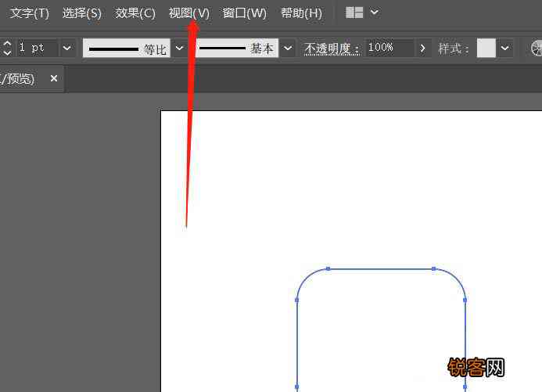Select the top-right anchor point of the rounded shape
Viewport: 542px width, 392px height.
pos(433,268)
